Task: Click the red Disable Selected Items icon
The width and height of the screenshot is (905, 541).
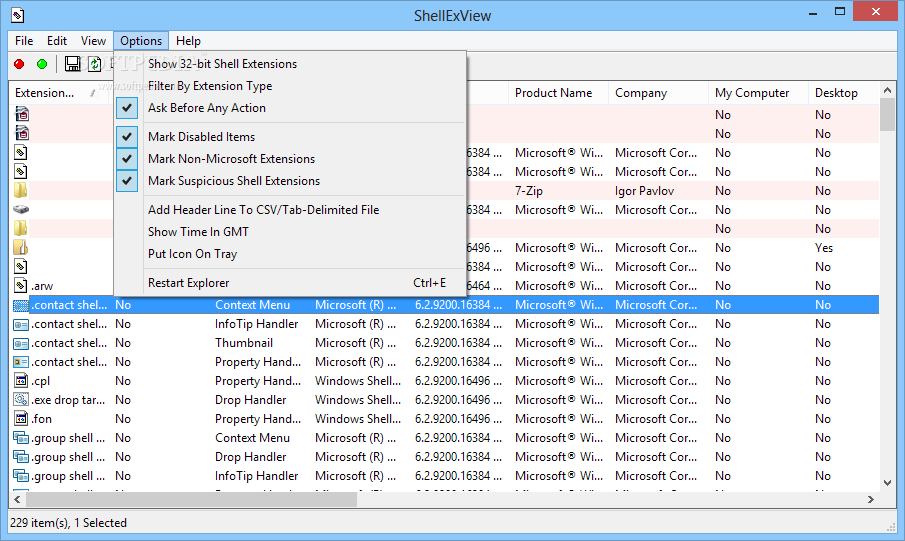Action: (19, 64)
